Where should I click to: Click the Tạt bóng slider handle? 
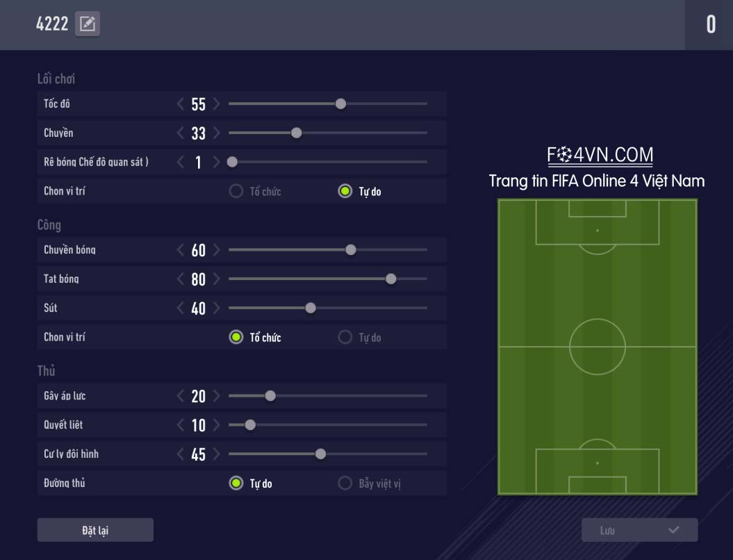[391, 279]
